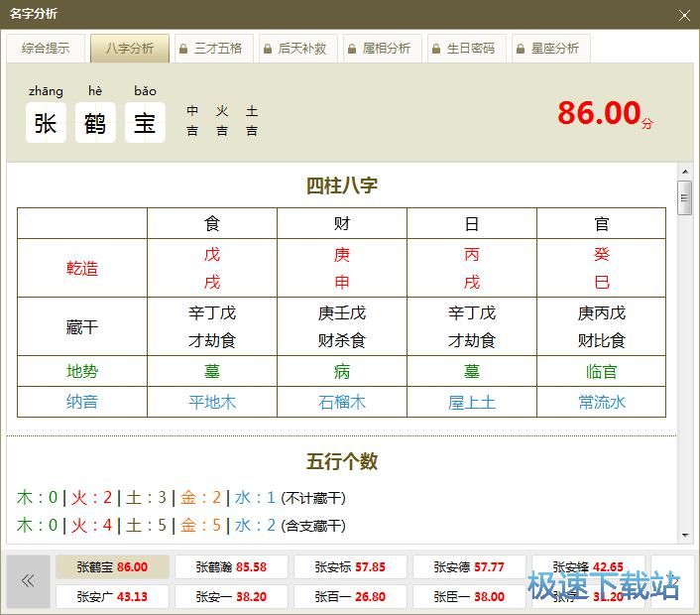Click the red 申 character
Image resolution: width=700 pixels, height=615 pixels.
coord(342,282)
